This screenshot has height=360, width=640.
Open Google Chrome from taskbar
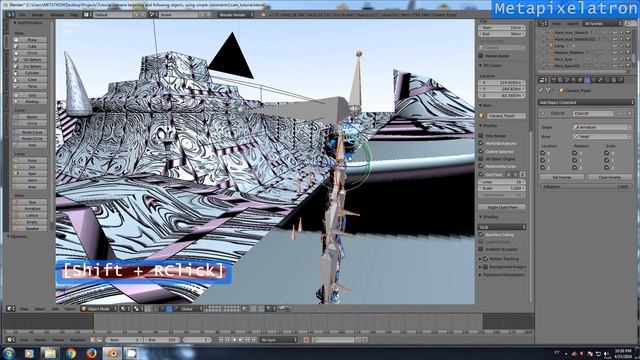71,353
